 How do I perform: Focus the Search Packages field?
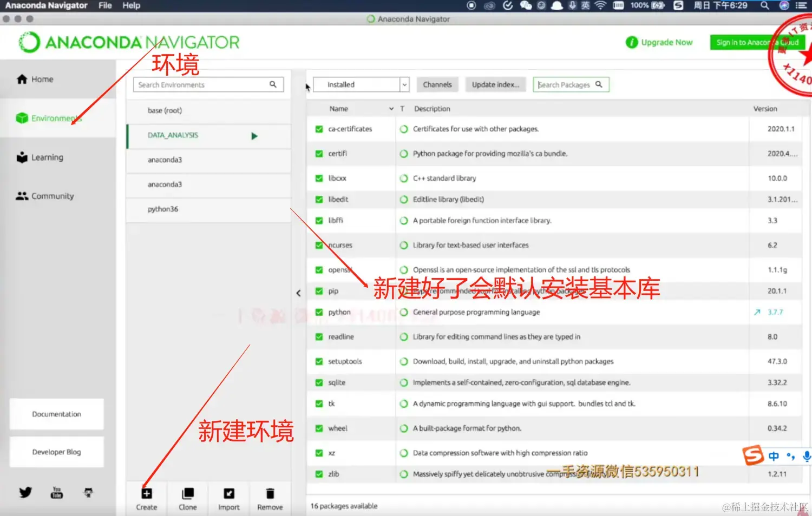571,84
